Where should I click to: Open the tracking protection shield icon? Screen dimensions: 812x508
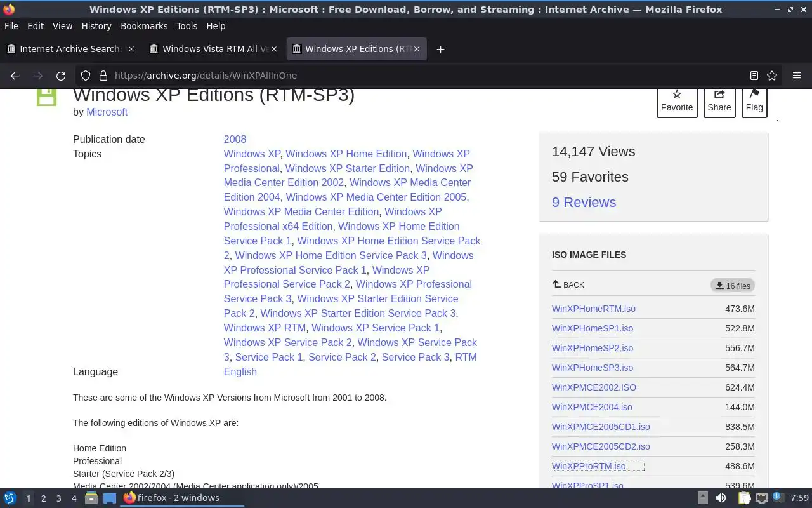click(x=86, y=76)
